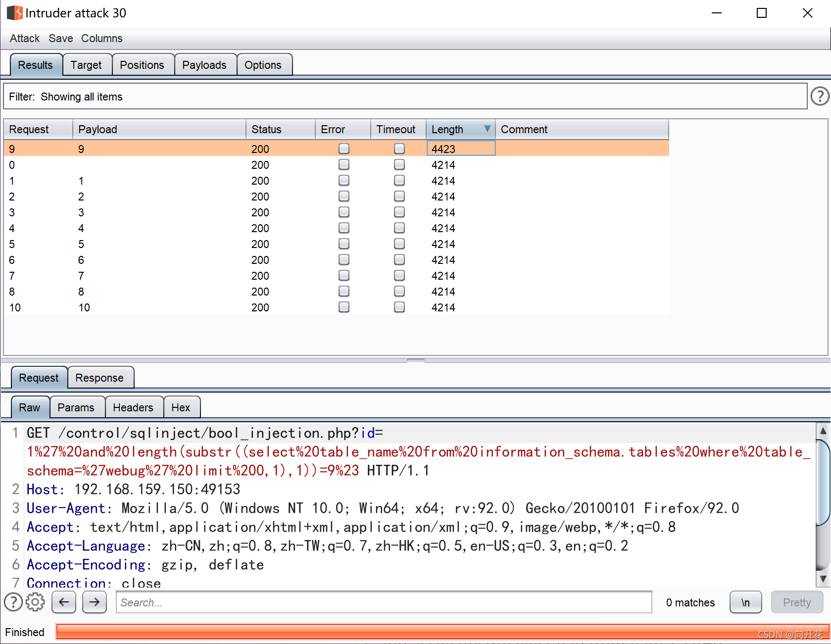Click the Accept-Encoding header line
Viewport: 831px width, 644px height.
146,564
